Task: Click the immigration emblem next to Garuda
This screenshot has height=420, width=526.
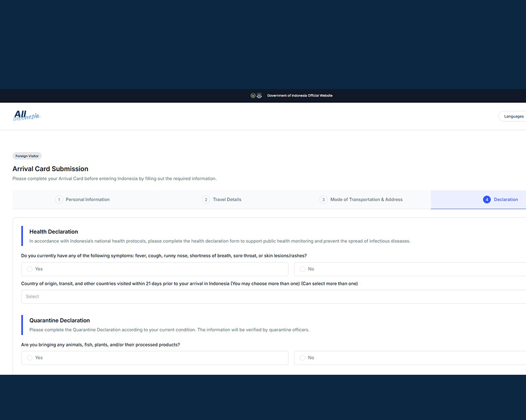Action: click(259, 96)
